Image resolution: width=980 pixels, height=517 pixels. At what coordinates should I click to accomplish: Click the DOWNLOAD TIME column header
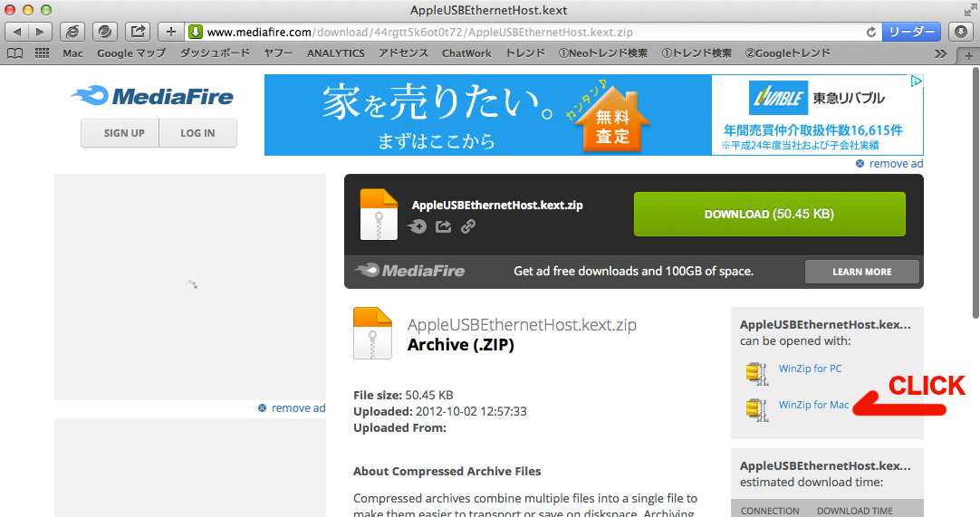pyautogui.click(x=855, y=511)
